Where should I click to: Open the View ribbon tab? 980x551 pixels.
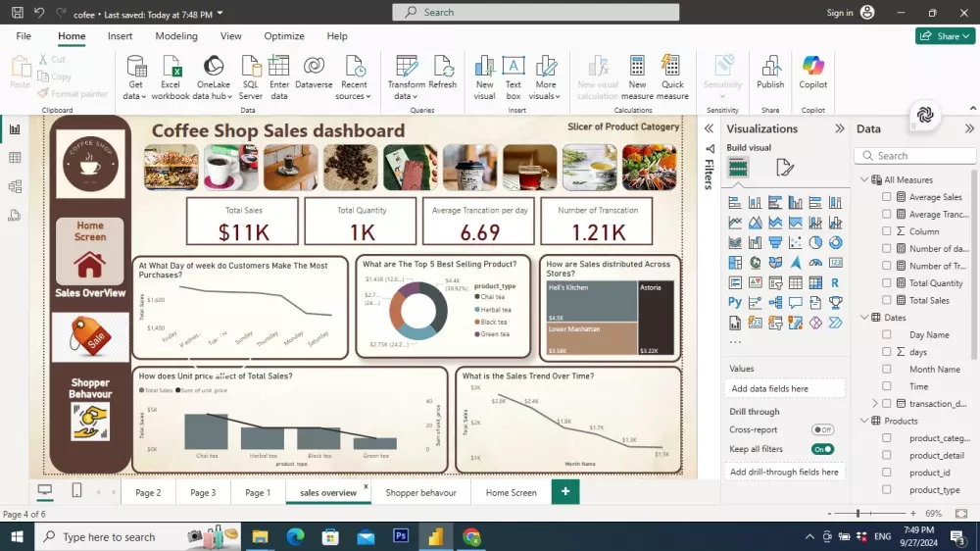230,36
